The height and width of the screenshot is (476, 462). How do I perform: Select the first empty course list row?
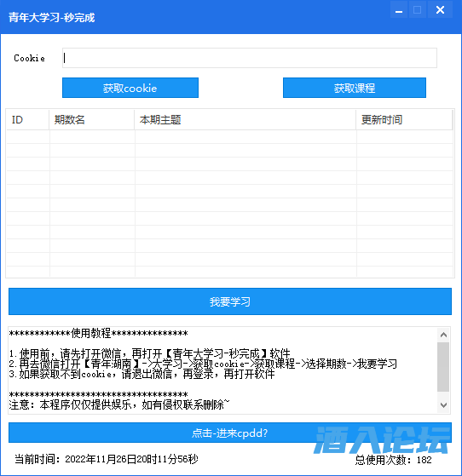229,136
